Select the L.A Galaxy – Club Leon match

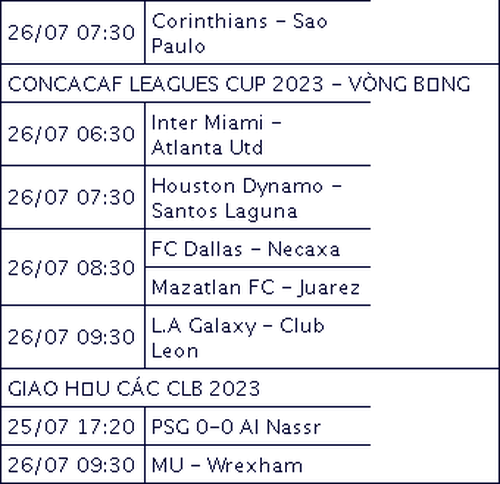coord(258,337)
